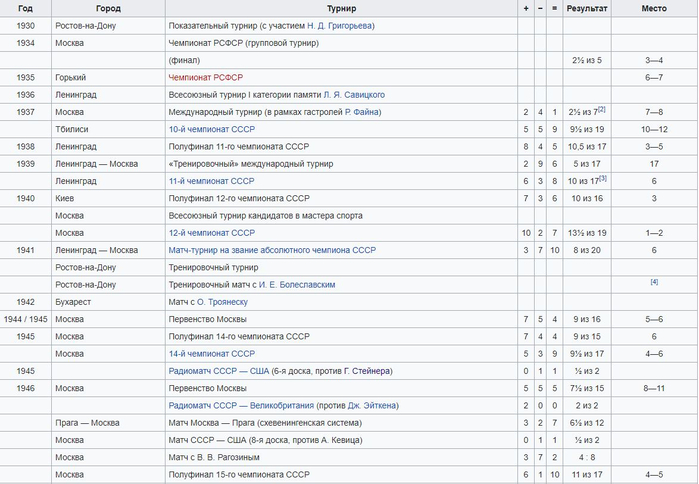Open 12-й чемпионат СССР link

pyautogui.click(x=212, y=233)
